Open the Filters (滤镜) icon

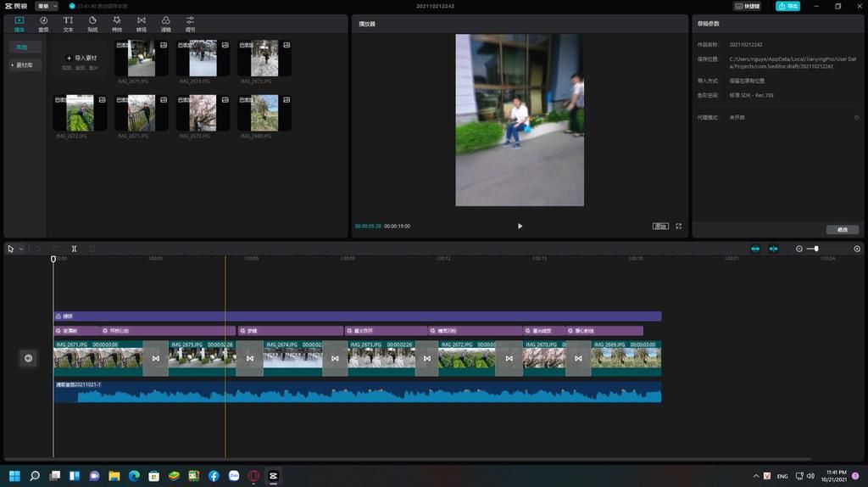click(x=166, y=23)
